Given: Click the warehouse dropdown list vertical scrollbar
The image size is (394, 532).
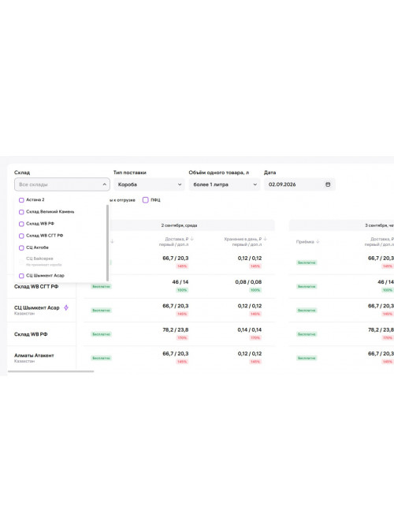Looking at the screenshot, I should (108, 243).
